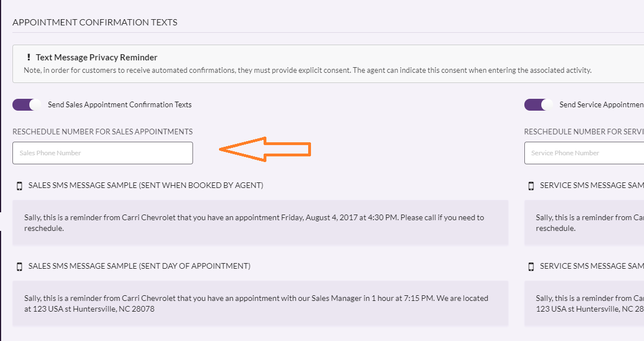Image resolution: width=644 pixels, height=341 pixels.
Task: Click phone icon next to Sales SMS day of appointment
Action: coord(19,266)
